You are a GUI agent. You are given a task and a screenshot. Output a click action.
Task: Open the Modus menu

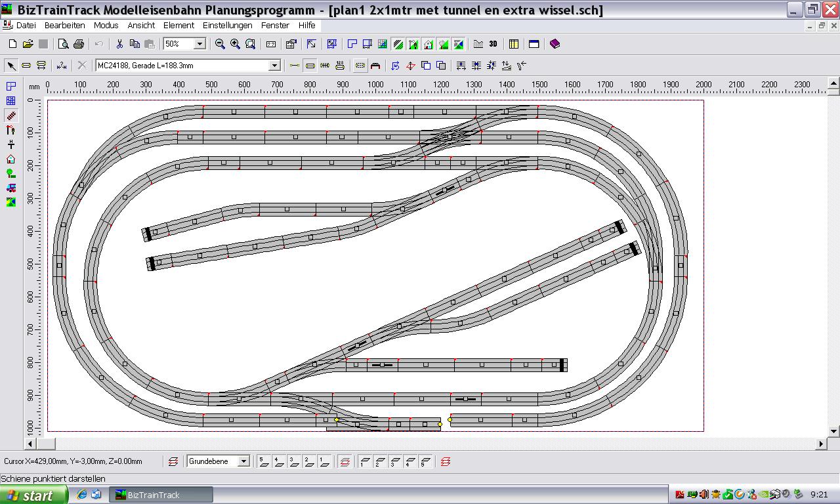[106, 25]
